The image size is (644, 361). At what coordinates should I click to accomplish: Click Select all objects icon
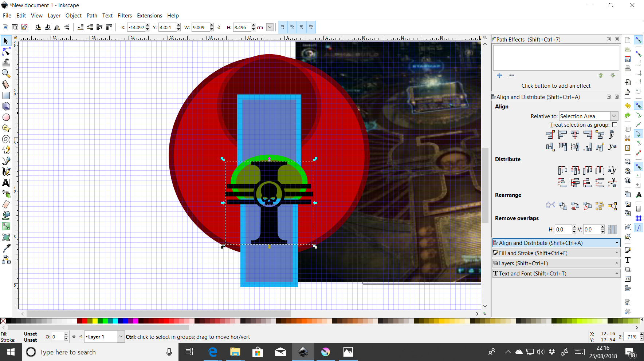tap(5, 27)
